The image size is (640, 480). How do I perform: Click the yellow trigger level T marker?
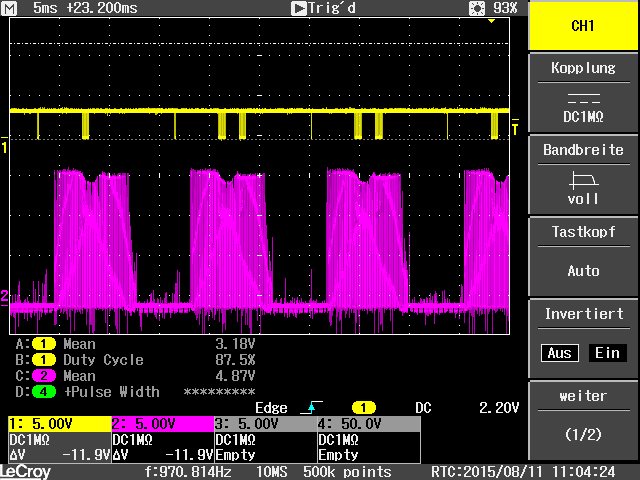(515, 127)
